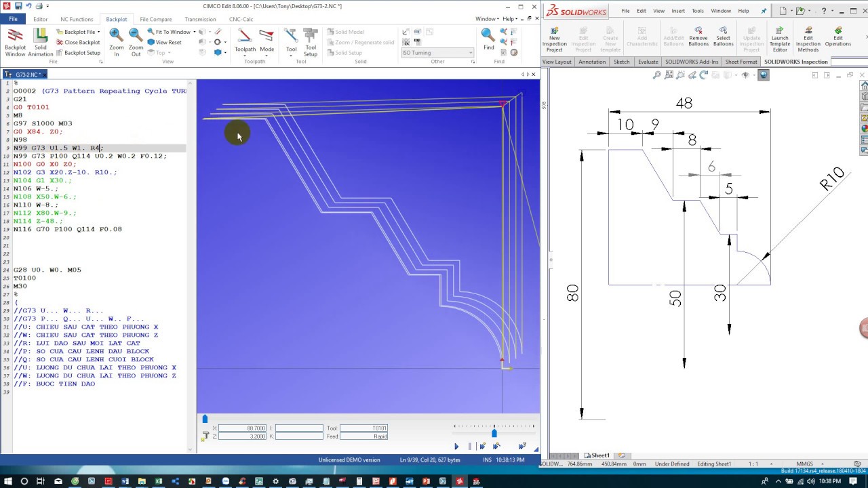Click the SolidWorks rotate view icon

[703, 75]
